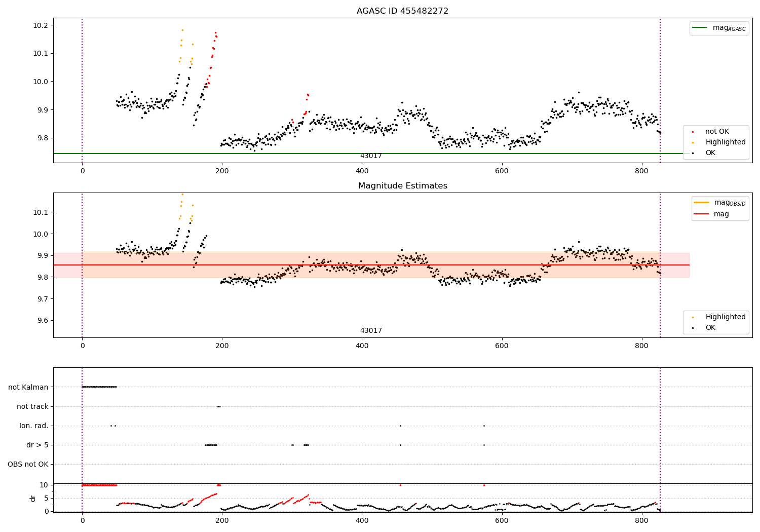
Task: Click the "dr > 5" axis label
Action: tap(37, 445)
